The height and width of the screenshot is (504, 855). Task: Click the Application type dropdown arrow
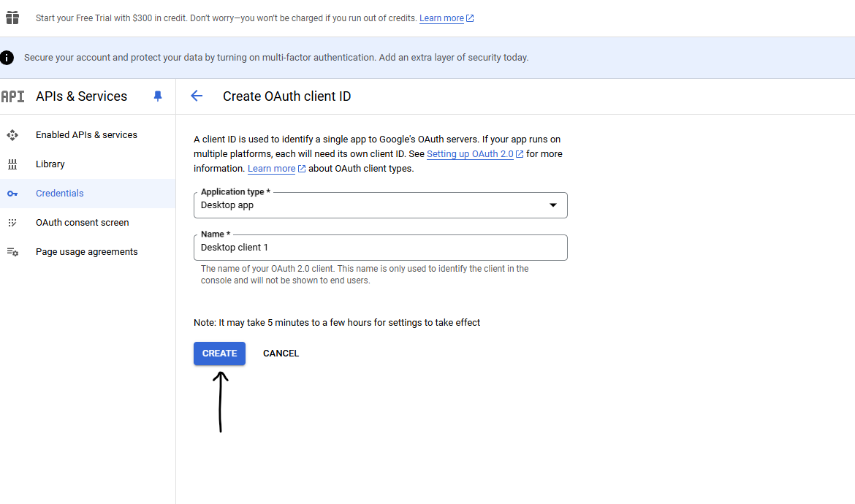(x=552, y=205)
